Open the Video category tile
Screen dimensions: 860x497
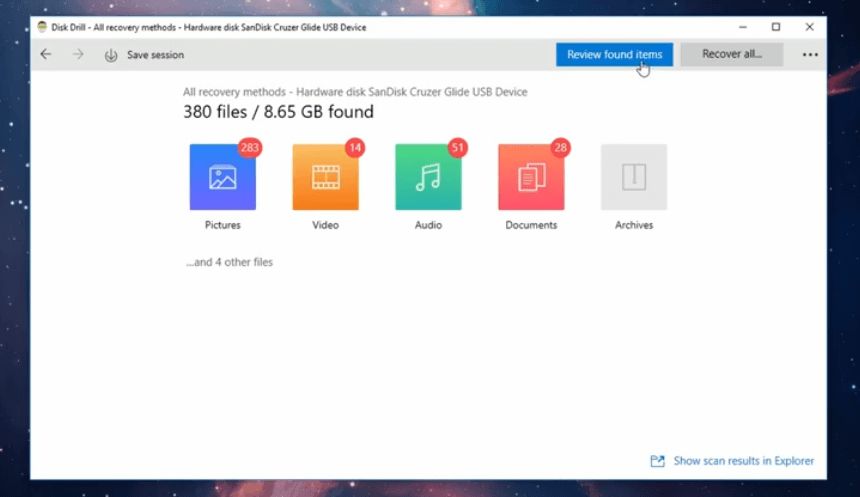325,177
